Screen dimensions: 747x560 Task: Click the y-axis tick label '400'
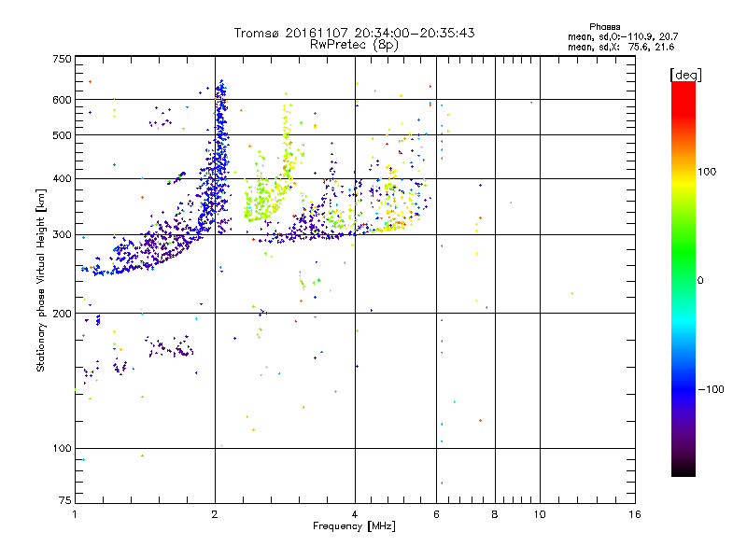[62, 178]
